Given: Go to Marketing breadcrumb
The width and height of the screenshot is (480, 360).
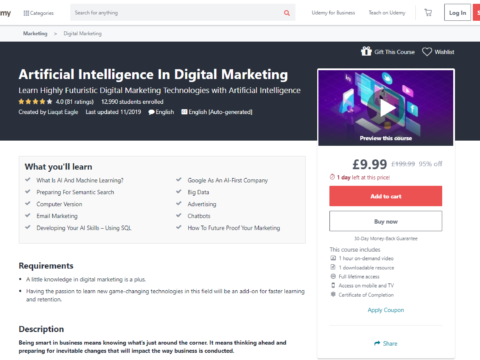Looking at the screenshot, I should (x=35, y=33).
